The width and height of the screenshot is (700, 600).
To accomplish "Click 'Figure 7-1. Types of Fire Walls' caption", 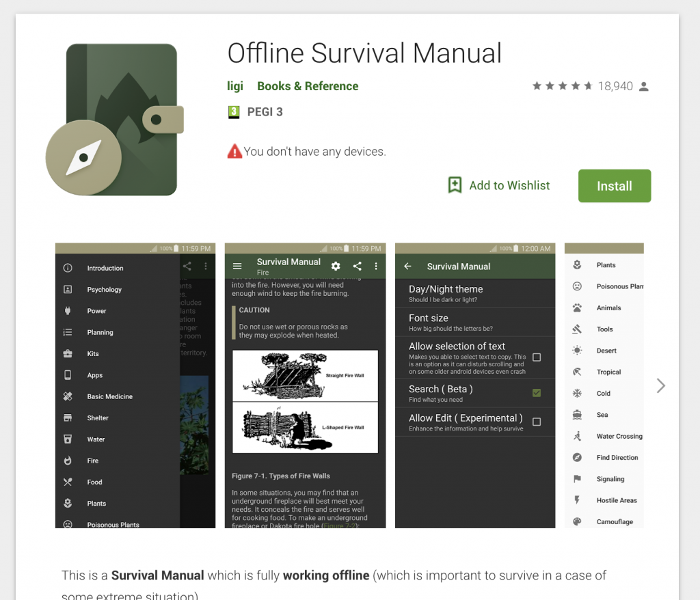I will (x=281, y=476).
